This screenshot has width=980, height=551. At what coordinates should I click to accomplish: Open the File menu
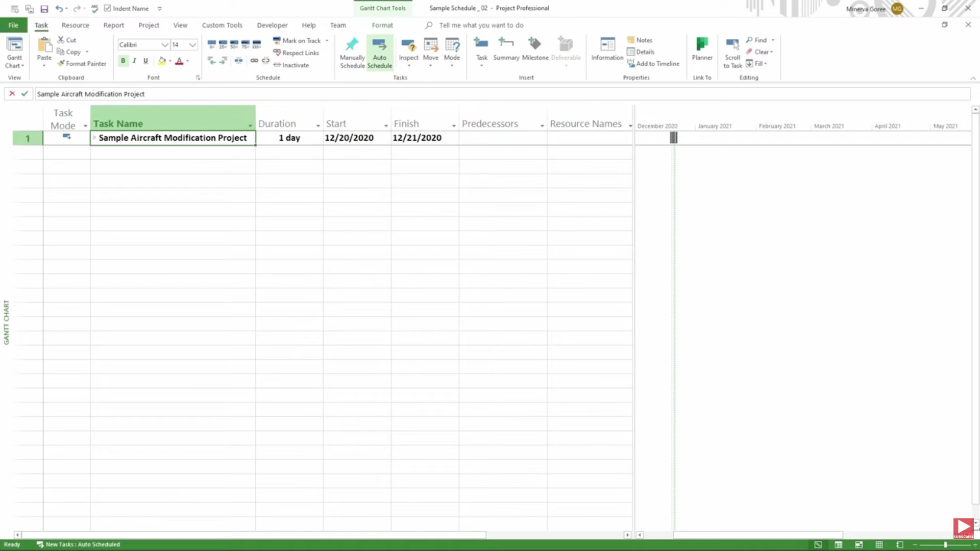click(x=13, y=25)
